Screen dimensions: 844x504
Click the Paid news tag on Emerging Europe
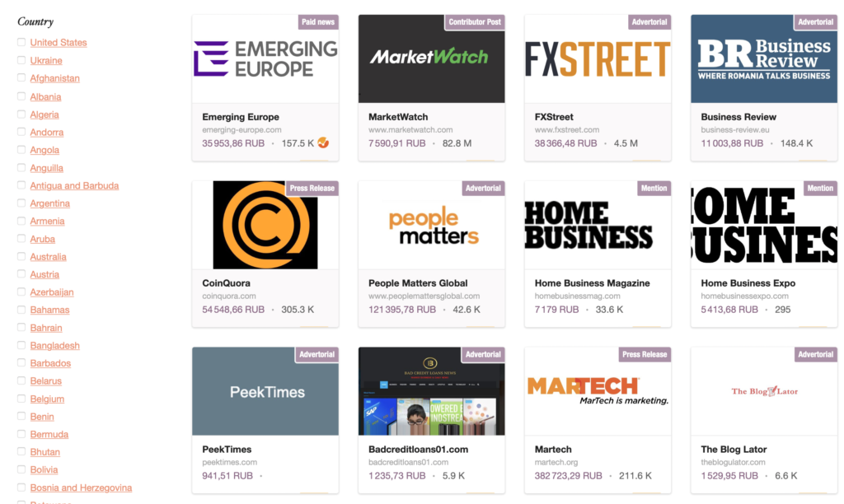coord(317,22)
